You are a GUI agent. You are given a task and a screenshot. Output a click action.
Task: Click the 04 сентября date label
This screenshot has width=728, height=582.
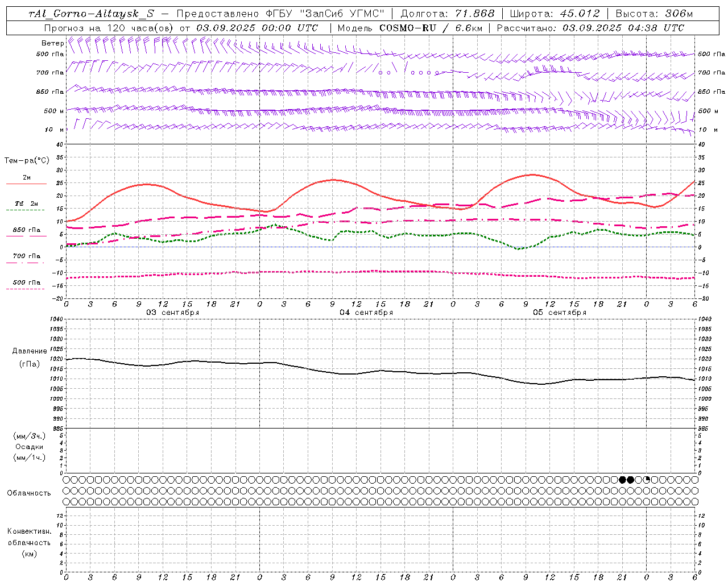pyautogui.click(x=366, y=313)
